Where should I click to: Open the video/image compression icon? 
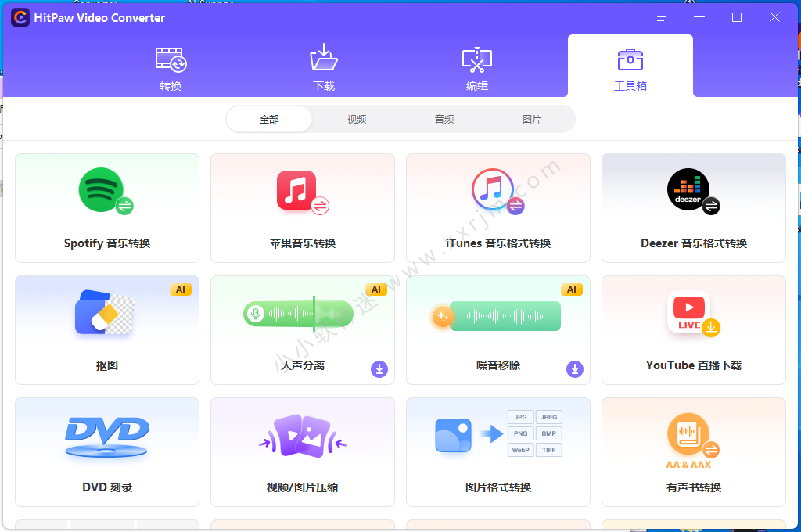(303, 436)
